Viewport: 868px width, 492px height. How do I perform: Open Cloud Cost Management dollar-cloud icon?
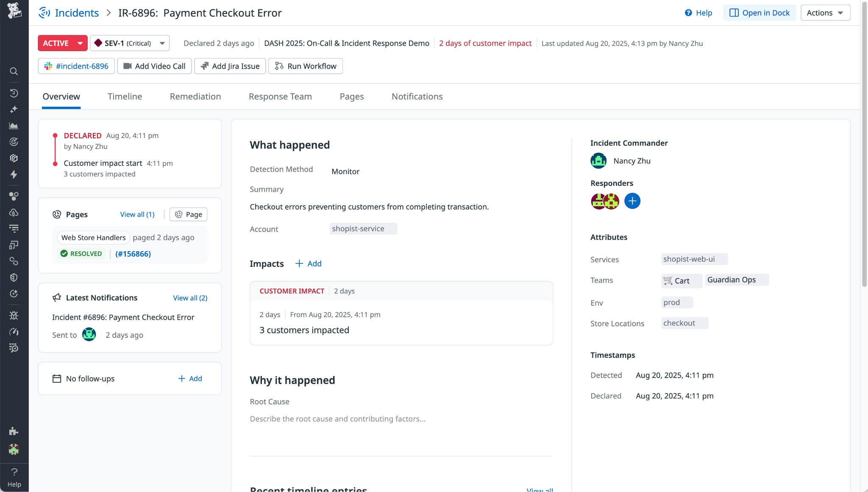(x=14, y=212)
